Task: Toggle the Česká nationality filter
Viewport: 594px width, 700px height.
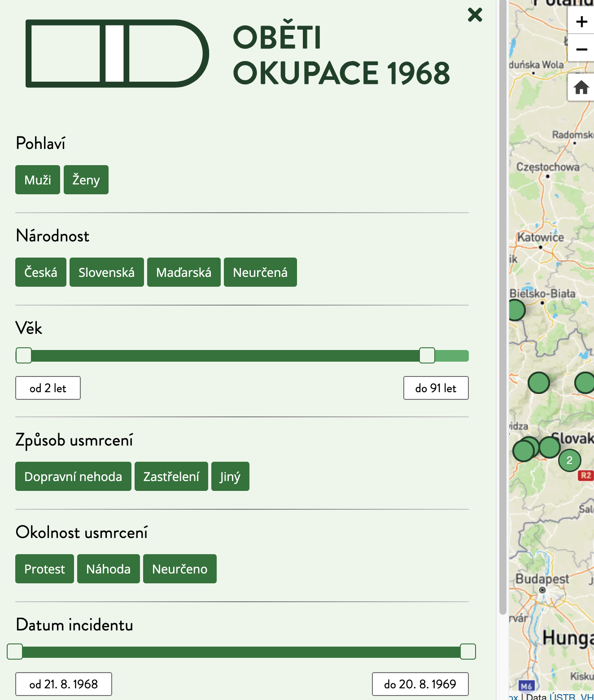Action: 41,272
